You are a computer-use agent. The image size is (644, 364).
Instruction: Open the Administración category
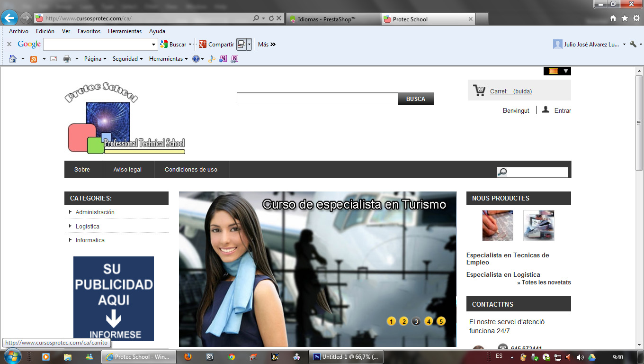[95, 212]
